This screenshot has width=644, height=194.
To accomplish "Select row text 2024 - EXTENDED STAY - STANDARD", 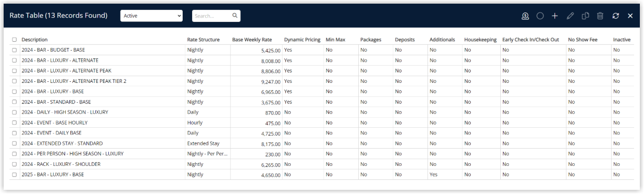I will click(x=62, y=143).
